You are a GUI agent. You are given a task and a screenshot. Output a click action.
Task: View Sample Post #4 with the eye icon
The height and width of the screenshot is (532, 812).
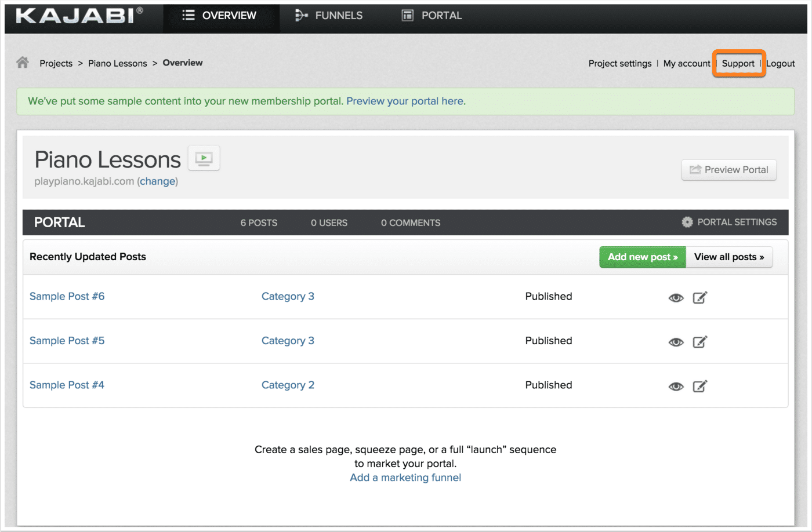(x=676, y=387)
